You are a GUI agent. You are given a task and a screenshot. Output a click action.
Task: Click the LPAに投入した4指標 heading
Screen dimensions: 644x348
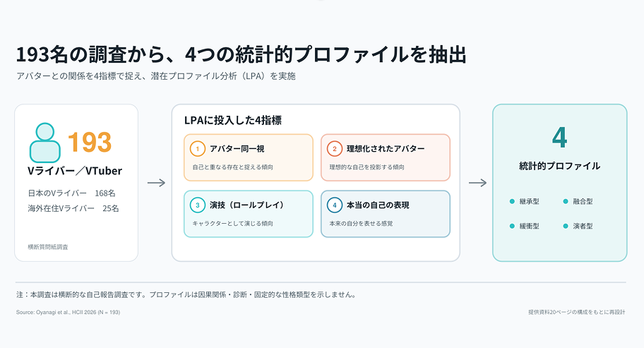[233, 120]
